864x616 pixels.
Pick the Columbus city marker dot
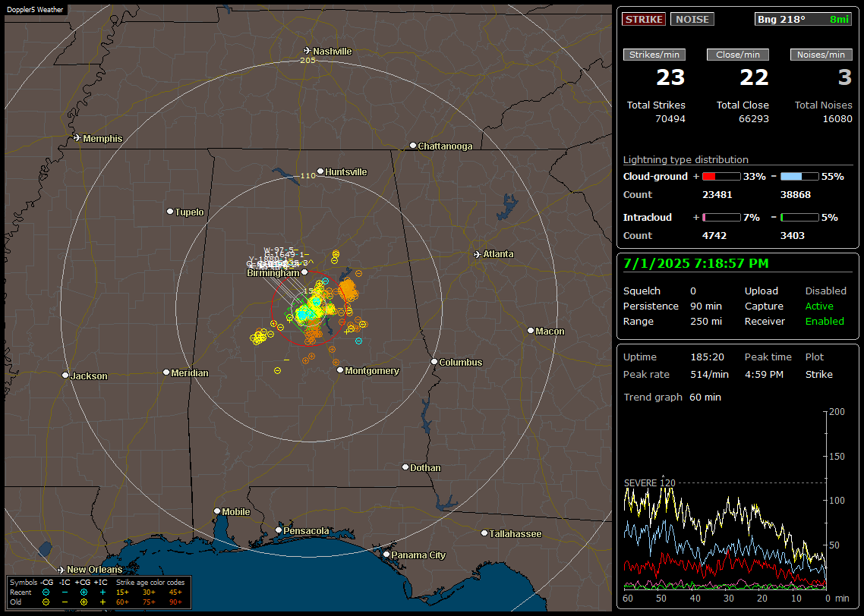click(434, 362)
